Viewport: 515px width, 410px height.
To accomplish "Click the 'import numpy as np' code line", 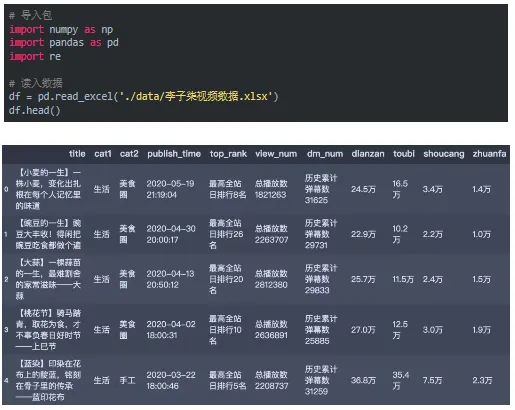I will (x=61, y=29).
